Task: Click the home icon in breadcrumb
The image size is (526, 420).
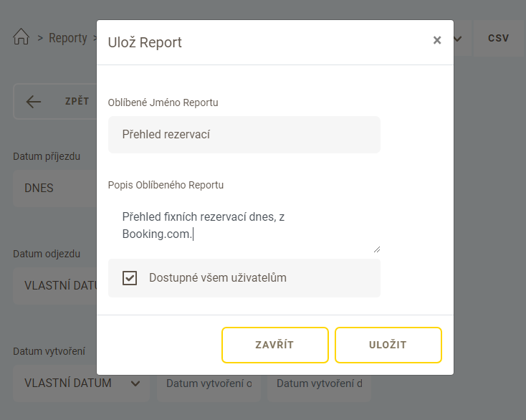Action: pyautogui.click(x=21, y=37)
